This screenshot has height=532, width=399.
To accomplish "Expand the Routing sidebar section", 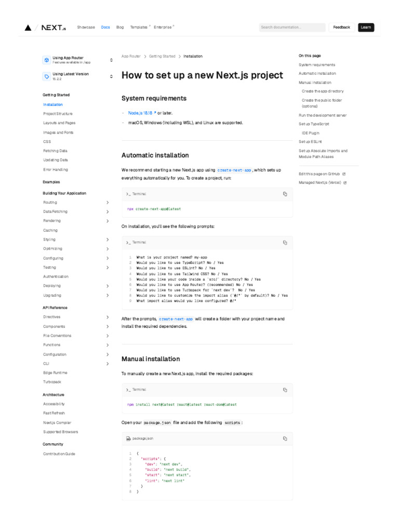I will pos(108,202).
